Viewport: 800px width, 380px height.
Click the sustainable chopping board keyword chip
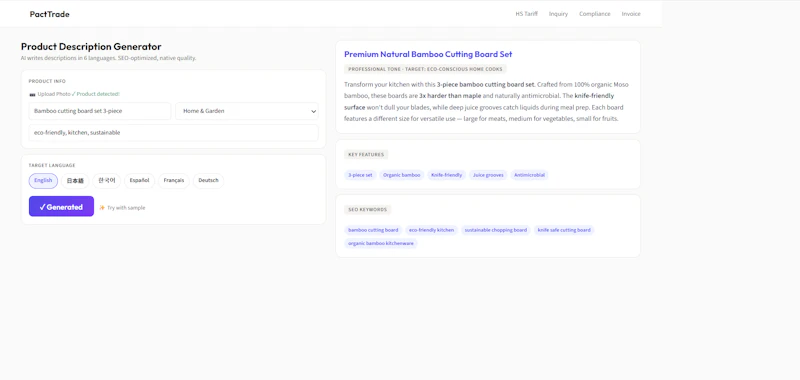tap(495, 230)
